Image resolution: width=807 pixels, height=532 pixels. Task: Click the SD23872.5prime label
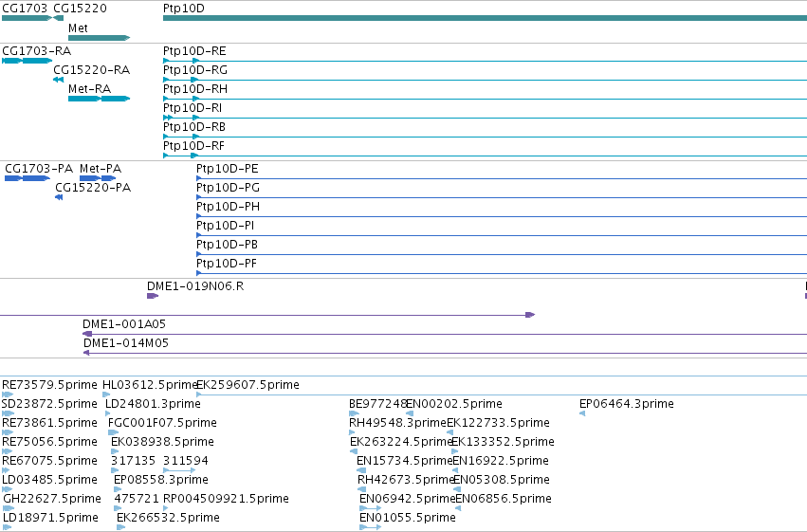49,404
